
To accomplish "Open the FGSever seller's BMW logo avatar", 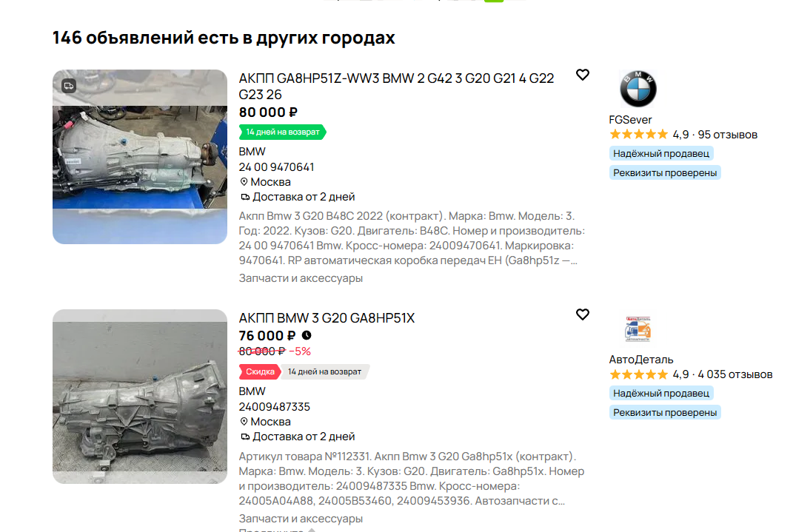I will (638, 88).
